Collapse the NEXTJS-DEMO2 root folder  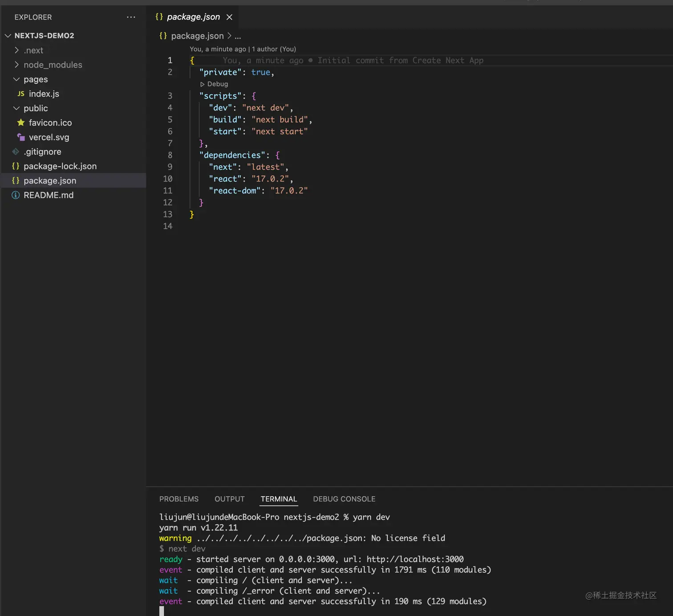(8, 36)
